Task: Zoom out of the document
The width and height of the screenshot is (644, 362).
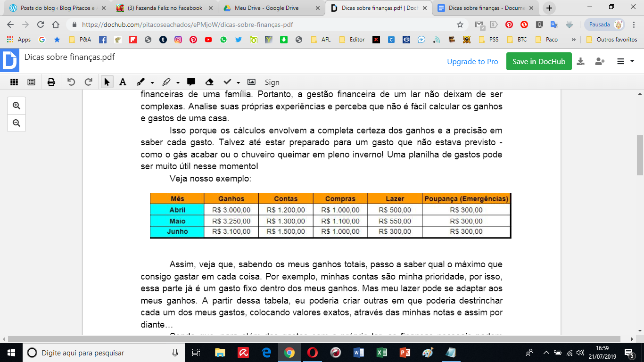Action: [x=17, y=123]
